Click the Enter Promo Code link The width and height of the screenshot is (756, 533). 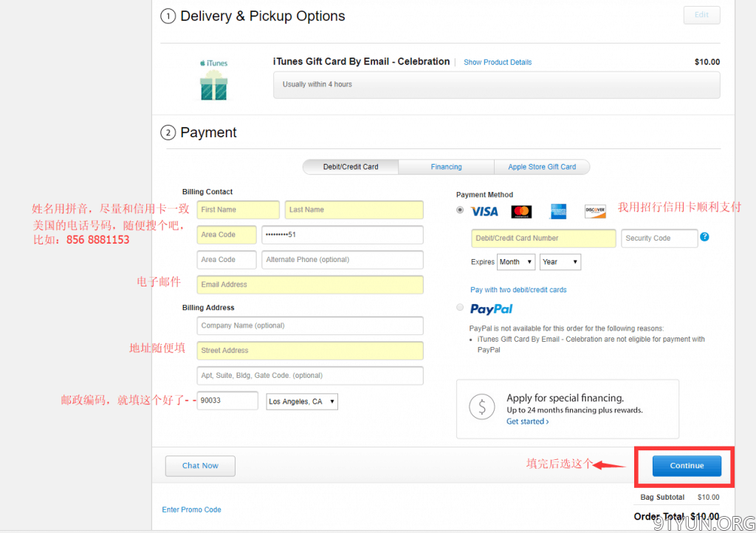[x=191, y=509]
